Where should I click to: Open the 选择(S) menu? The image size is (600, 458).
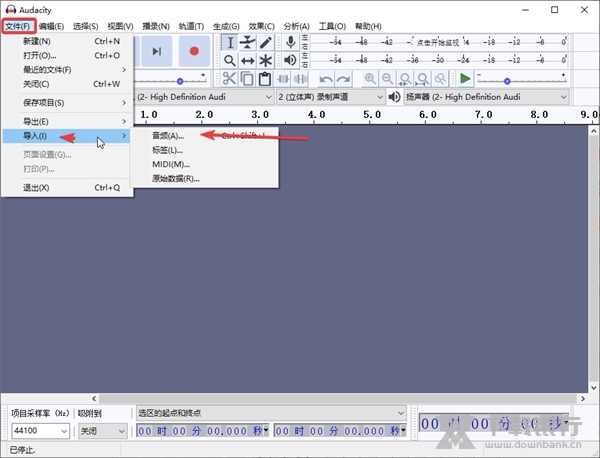point(85,26)
